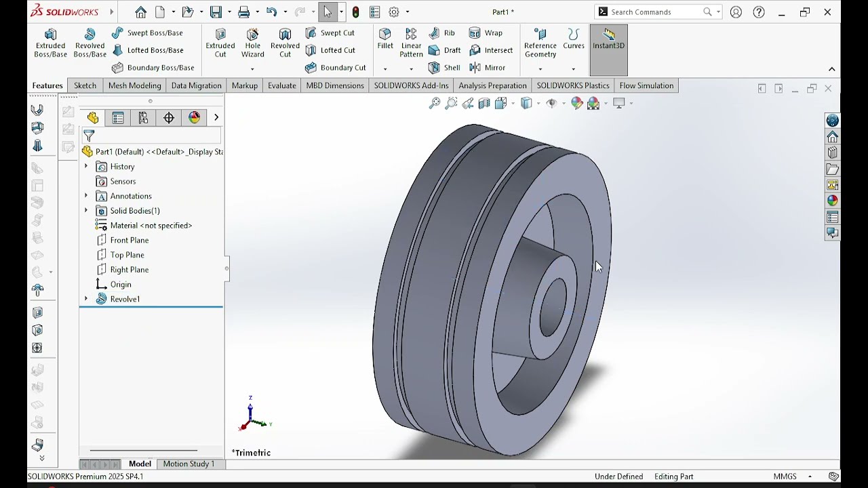
Task: Expand the Solid Bodies(1) node
Action: pyautogui.click(x=86, y=211)
